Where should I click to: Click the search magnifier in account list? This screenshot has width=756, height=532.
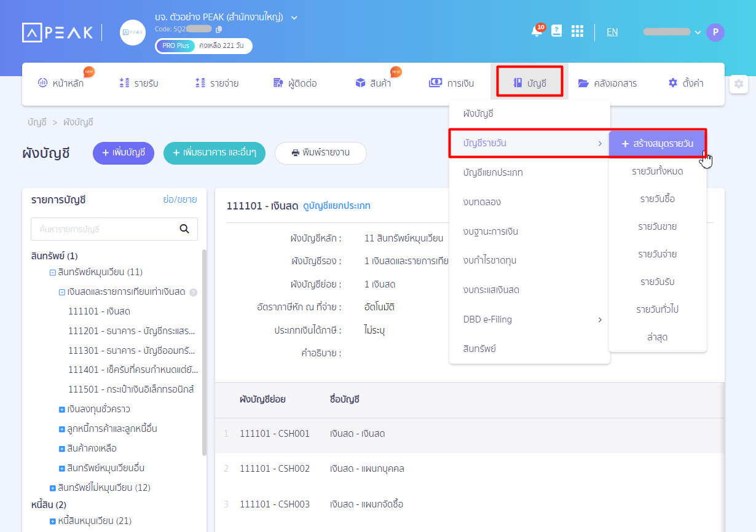pyautogui.click(x=184, y=229)
